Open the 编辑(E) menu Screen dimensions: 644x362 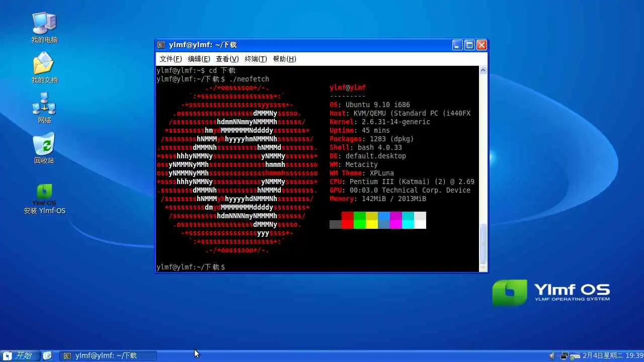[199, 59]
